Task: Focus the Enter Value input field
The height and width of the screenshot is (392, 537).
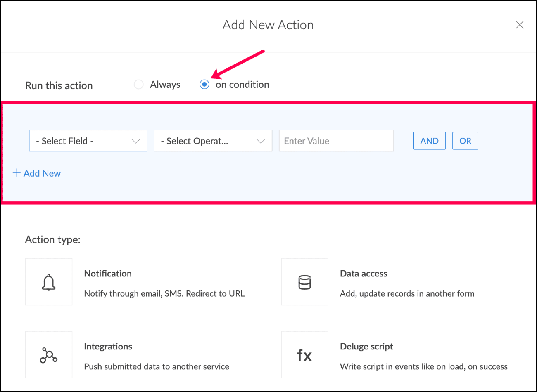Action: pos(336,141)
